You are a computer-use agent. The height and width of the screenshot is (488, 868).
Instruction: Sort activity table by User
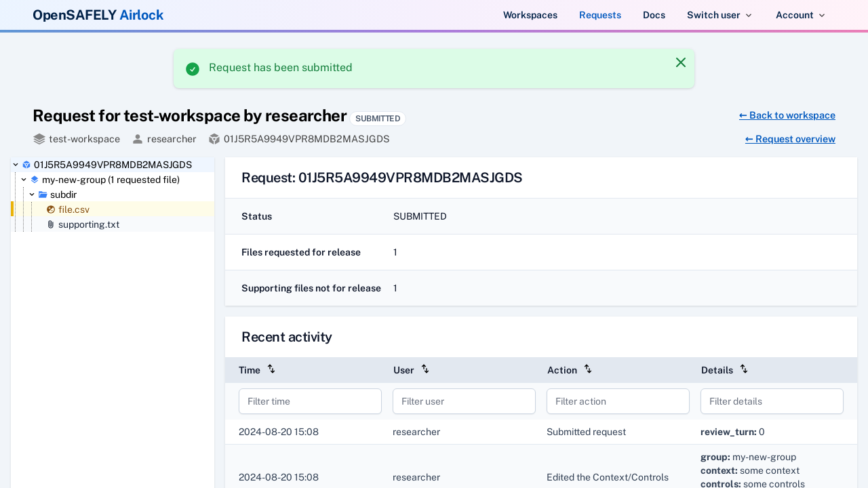pos(425,369)
